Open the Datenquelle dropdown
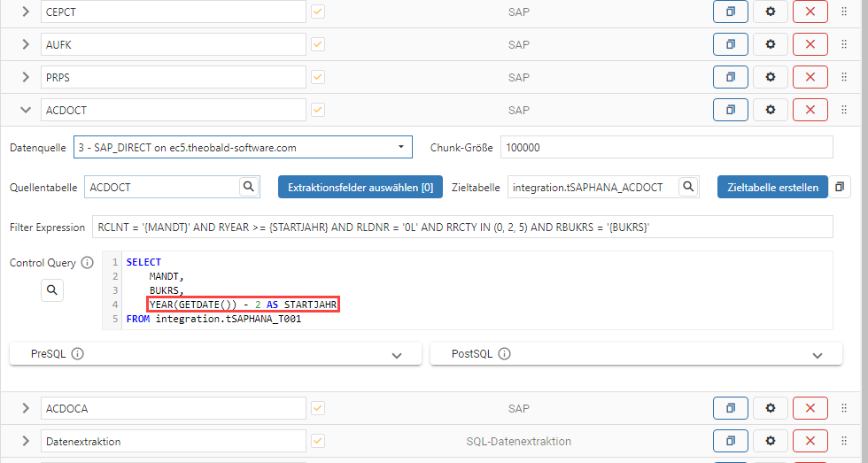868x463 pixels. tap(243, 147)
